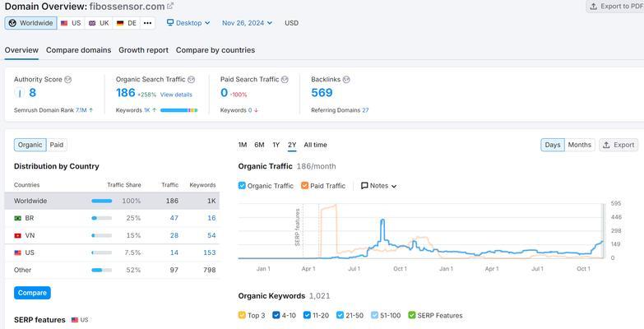Set chart range to 1M
The height and width of the screenshot is (329, 644).
click(243, 145)
